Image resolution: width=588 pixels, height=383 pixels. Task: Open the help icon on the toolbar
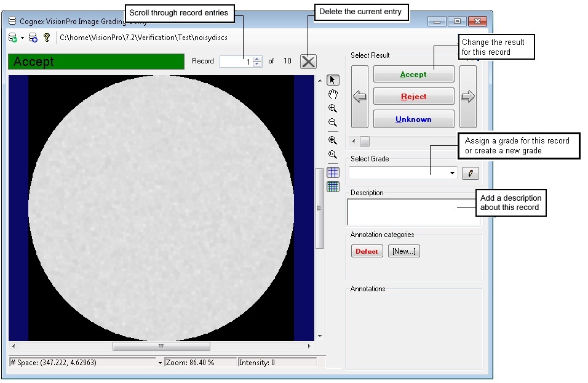click(46, 37)
